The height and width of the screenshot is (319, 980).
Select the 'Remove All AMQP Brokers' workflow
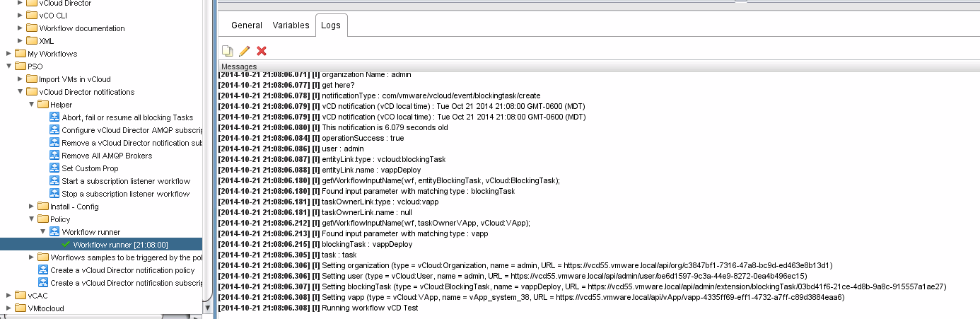pos(106,156)
